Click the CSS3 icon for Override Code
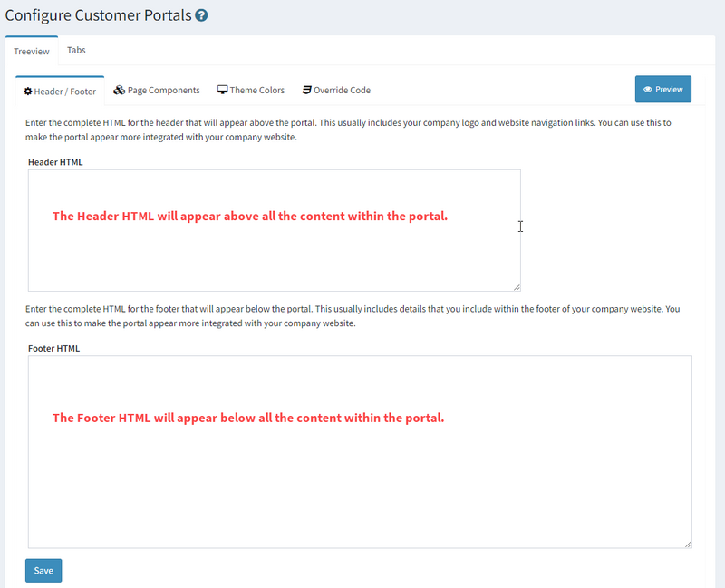Image resolution: width=725 pixels, height=588 pixels. point(307,91)
